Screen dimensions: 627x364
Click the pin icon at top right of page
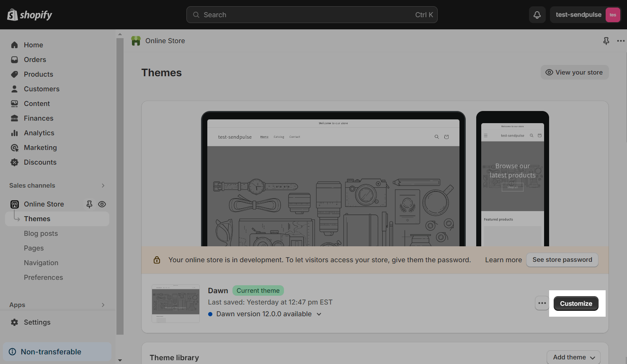[x=606, y=41]
